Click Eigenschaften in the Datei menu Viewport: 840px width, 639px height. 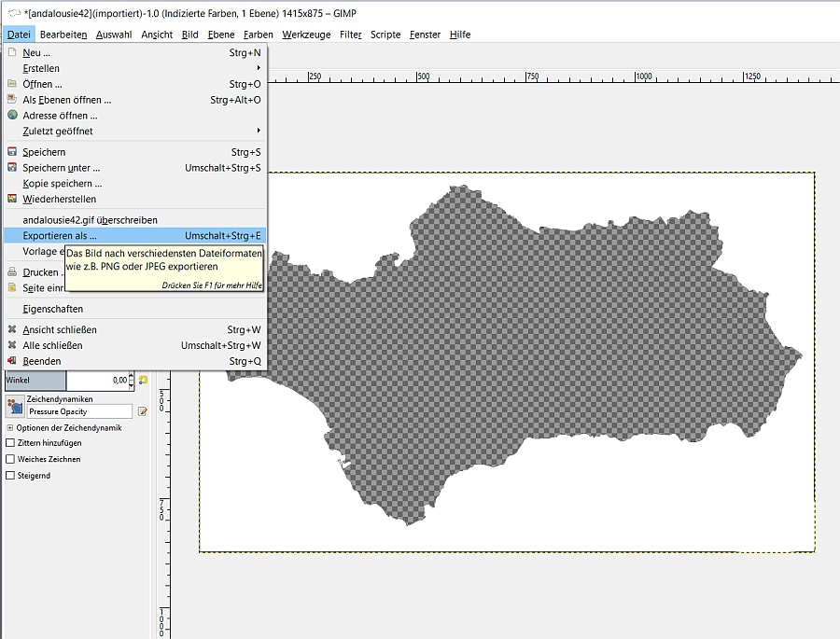pyautogui.click(x=53, y=309)
